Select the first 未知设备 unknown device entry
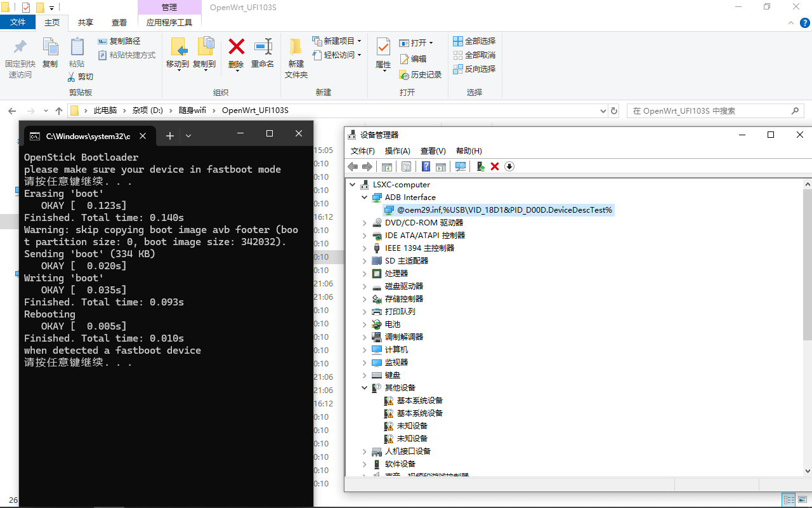The height and width of the screenshot is (508, 812). pyautogui.click(x=412, y=426)
